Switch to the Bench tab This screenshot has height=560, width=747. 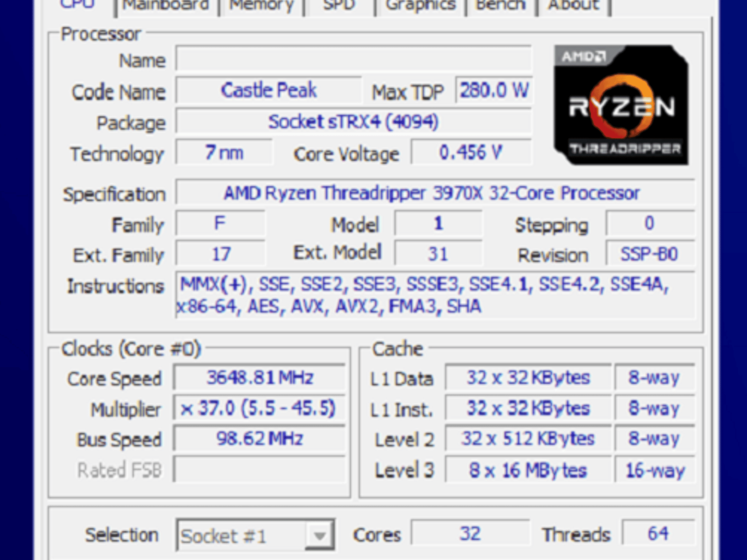coord(500,7)
